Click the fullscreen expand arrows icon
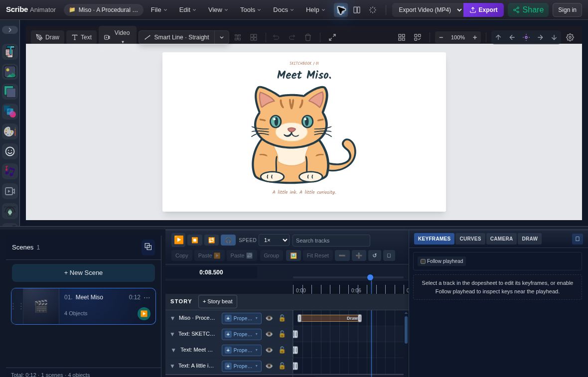Image resolution: width=588 pixels, height=377 pixels. pyautogui.click(x=332, y=37)
